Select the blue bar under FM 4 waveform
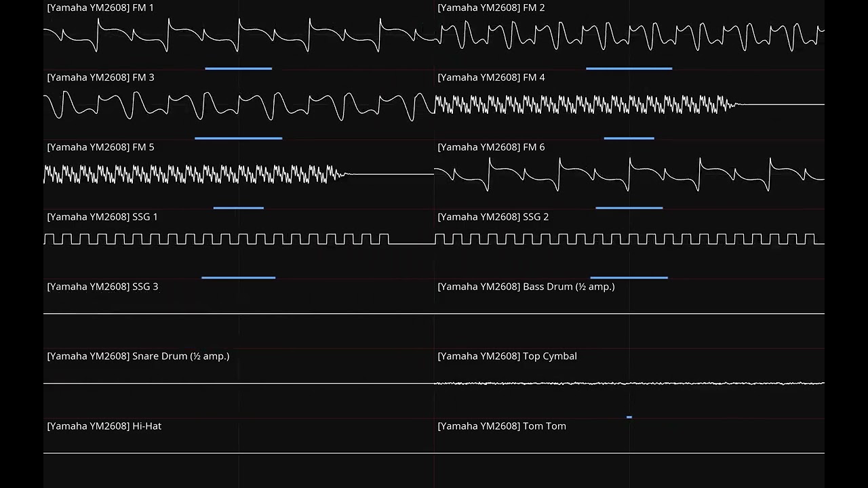This screenshot has height=488, width=868. [629, 138]
